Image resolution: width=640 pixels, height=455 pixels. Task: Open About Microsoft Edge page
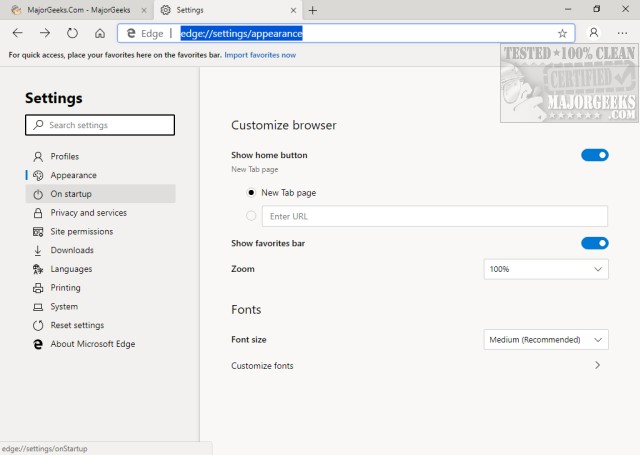(x=100, y=344)
